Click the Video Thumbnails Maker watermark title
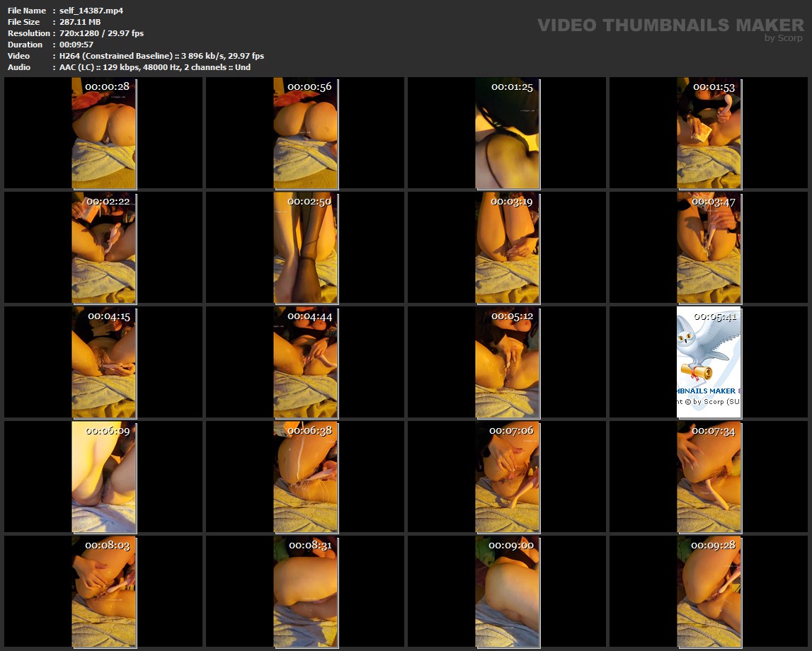Viewport: 812px width, 651px height. coord(670,25)
